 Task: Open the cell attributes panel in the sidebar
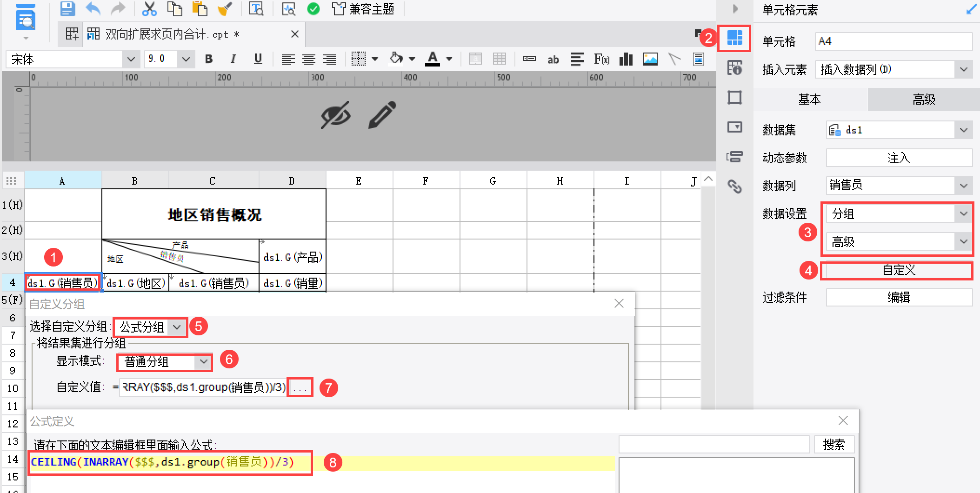click(x=735, y=68)
